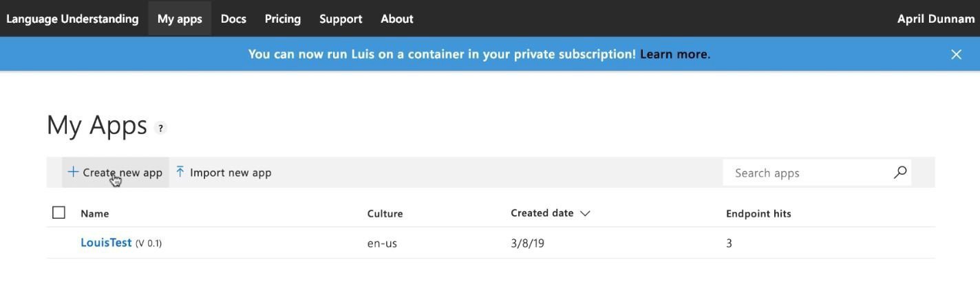Click the Language Understanding home title
Viewport: 980px width, 295px height.
tap(72, 19)
